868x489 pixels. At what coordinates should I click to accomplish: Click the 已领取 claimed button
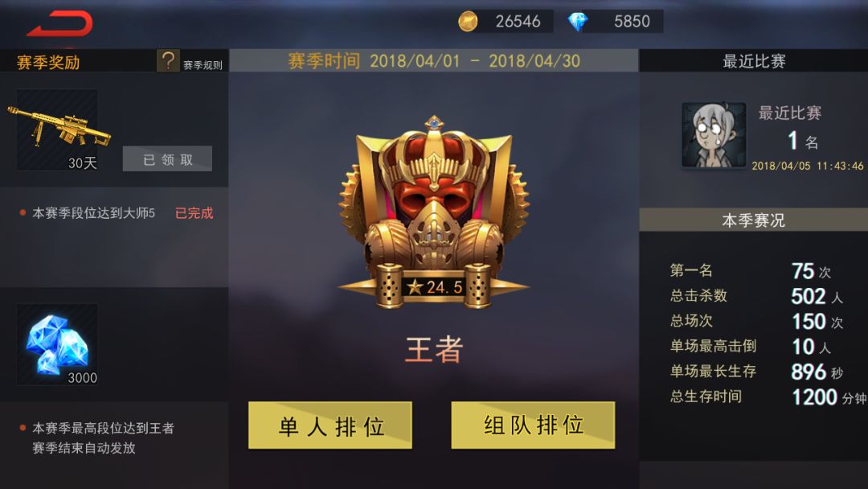point(167,159)
